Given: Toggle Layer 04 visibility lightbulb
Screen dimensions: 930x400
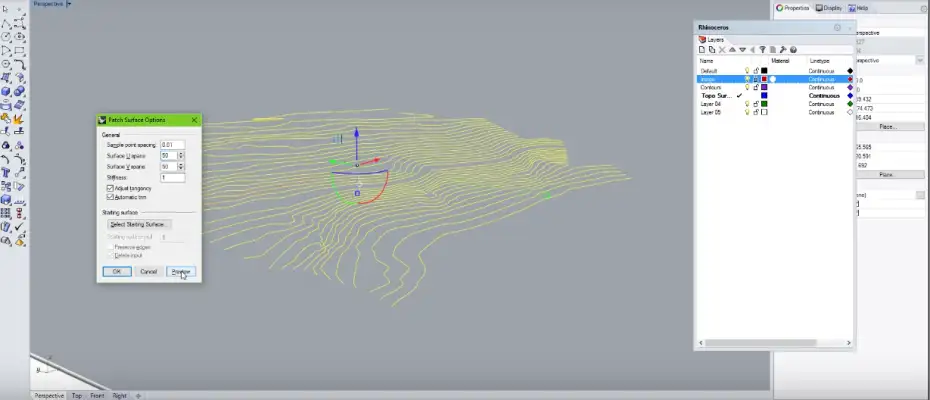Looking at the screenshot, I should (x=747, y=104).
